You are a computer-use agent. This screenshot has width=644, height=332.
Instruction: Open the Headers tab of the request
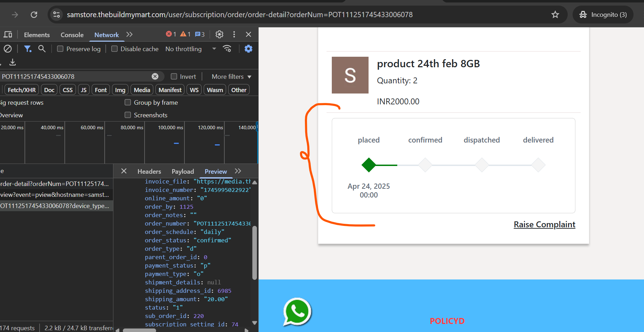tap(149, 171)
